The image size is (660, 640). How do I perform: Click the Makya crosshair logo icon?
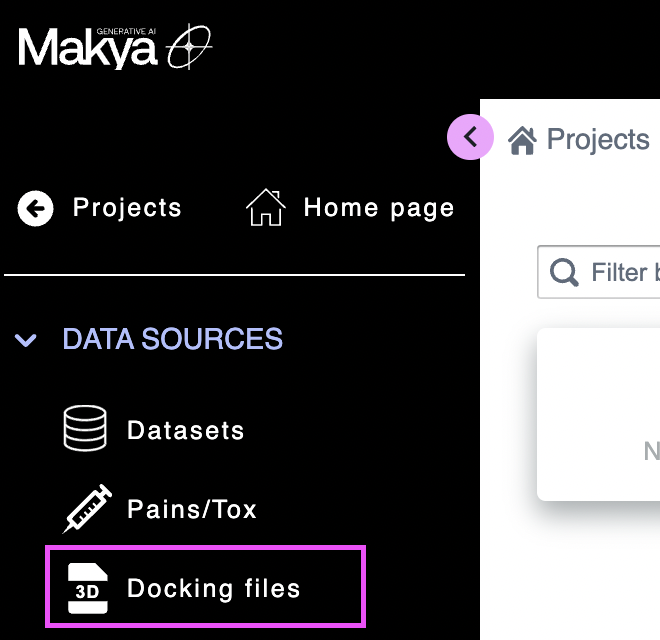coord(189,46)
